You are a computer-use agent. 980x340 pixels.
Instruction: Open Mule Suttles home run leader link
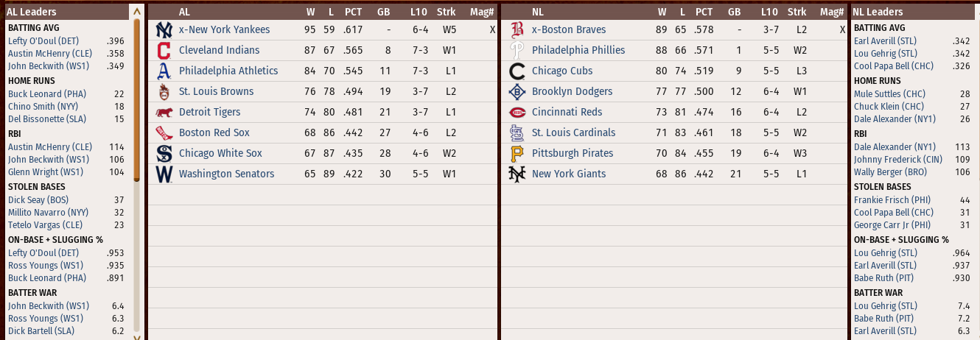(889, 94)
